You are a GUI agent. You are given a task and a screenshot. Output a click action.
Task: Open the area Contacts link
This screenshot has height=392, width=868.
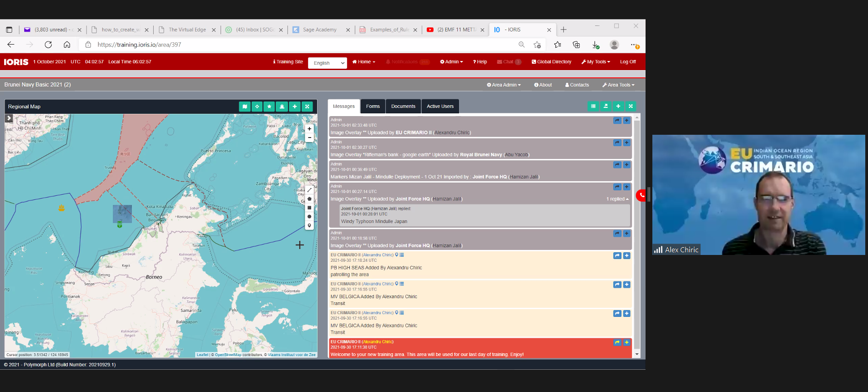pos(577,85)
